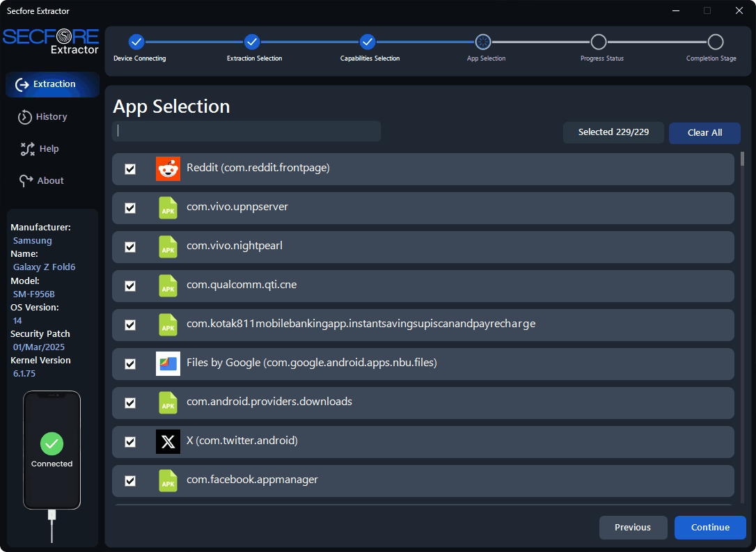Uncheck the com.android.providers.downloads checkbox
756x552 pixels.
(130, 403)
